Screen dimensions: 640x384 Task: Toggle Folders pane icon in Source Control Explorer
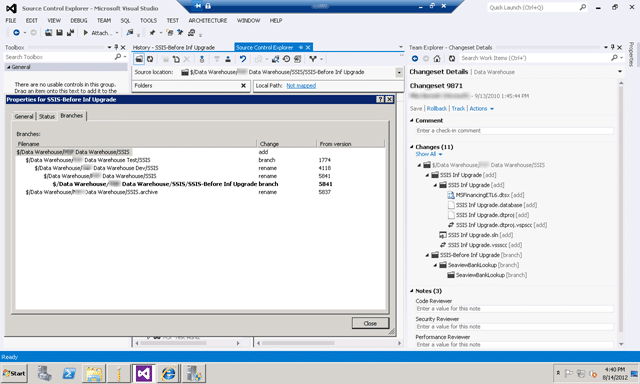(139, 59)
